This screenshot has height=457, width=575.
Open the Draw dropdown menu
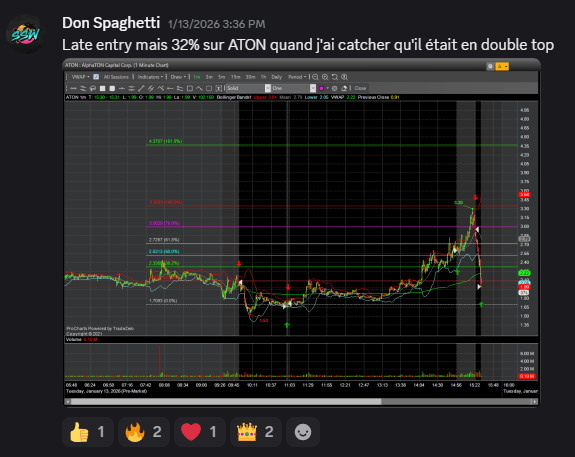point(178,77)
